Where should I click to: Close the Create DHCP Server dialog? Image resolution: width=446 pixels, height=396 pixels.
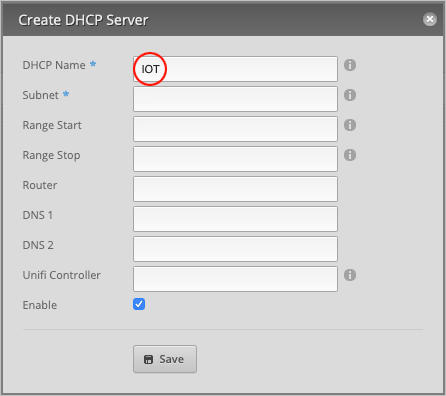430,19
